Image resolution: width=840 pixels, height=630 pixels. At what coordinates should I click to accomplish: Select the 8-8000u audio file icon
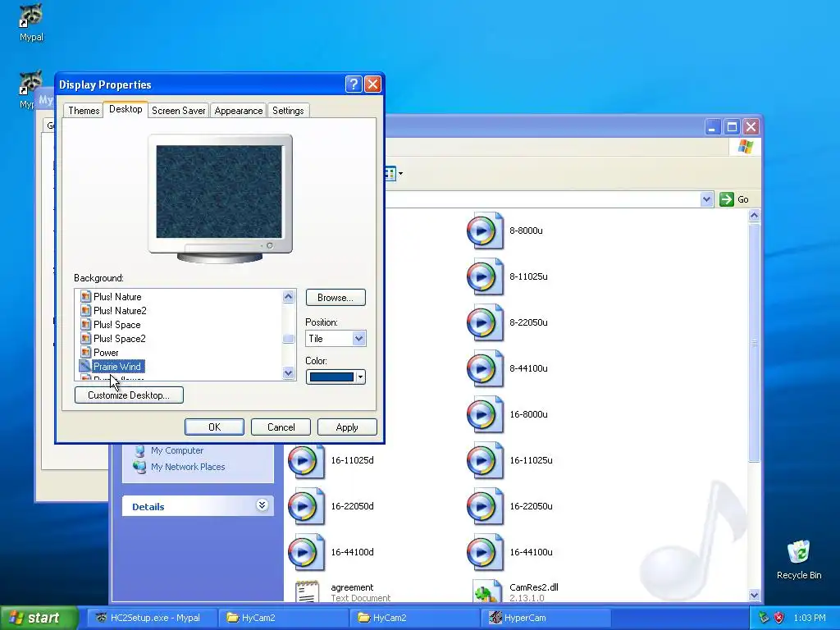(485, 231)
